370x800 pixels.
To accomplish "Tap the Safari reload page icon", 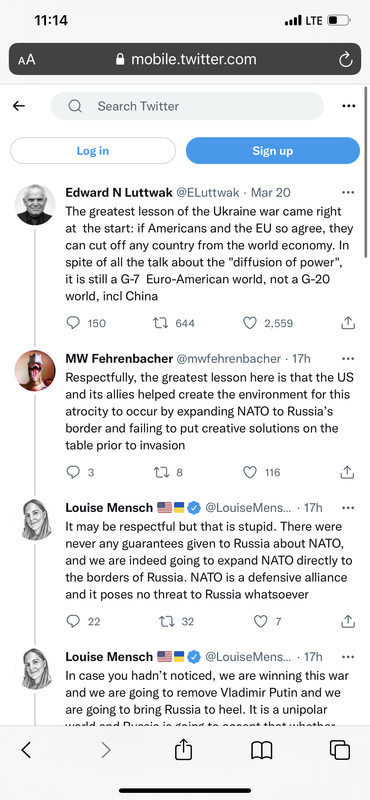I will point(346,60).
